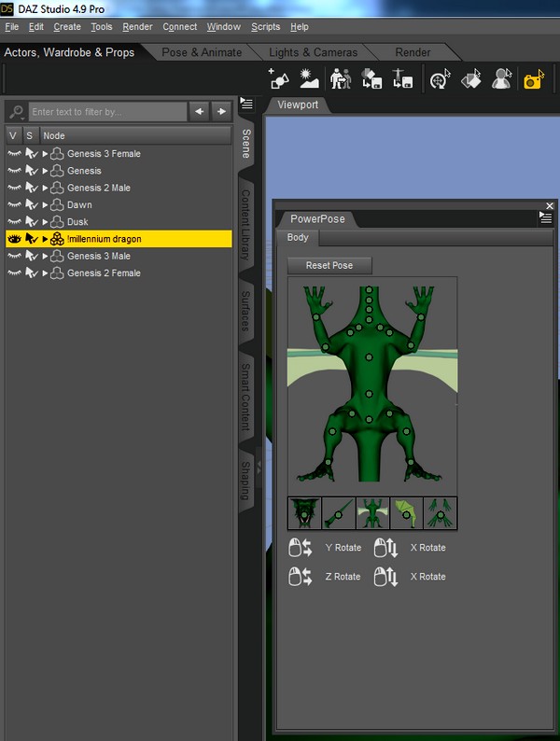Click the magnifier search icon in Scene pane
This screenshot has height=741, width=560.
tap(17, 112)
